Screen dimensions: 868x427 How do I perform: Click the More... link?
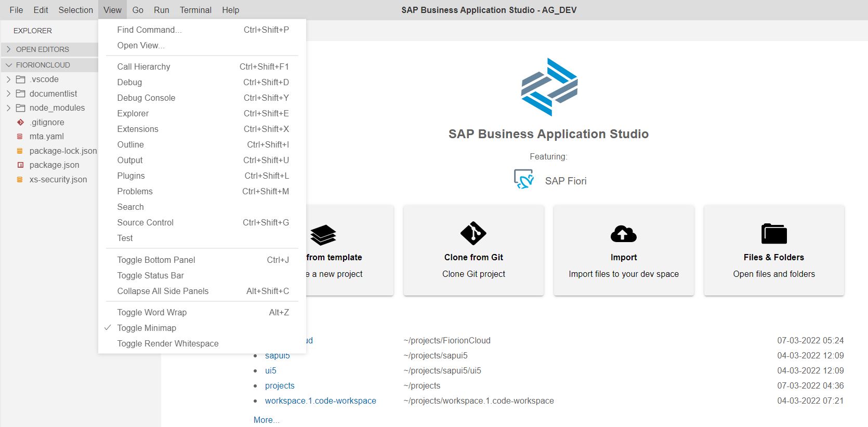click(266, 420)
